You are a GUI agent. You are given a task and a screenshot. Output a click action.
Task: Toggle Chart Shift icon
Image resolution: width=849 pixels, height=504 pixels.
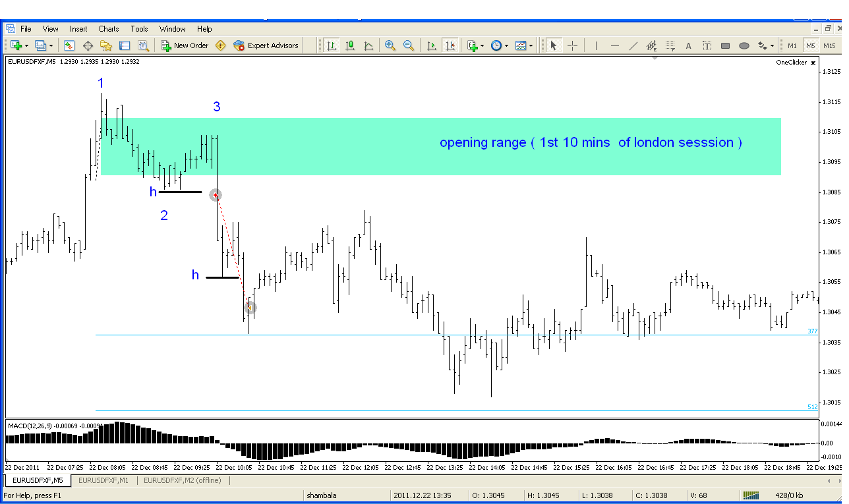[450, 45]
